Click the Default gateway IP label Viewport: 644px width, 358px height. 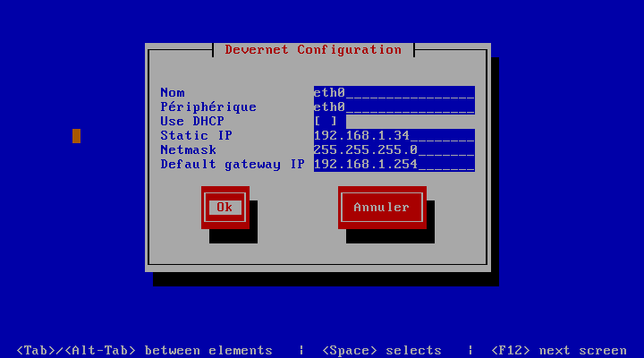(233, 164)
